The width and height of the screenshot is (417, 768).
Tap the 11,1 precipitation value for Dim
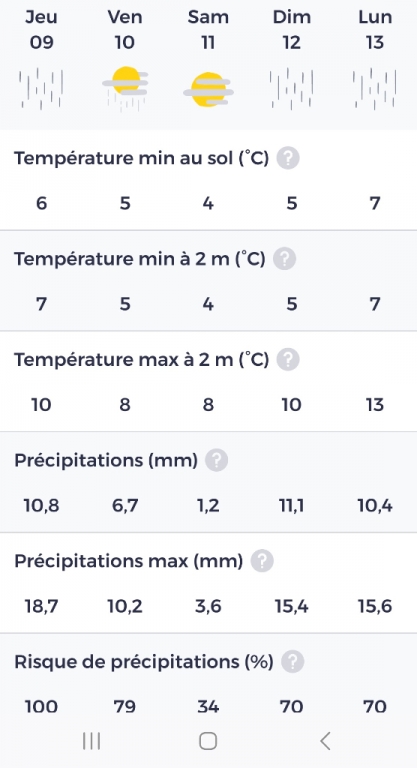tap(292, 505)
